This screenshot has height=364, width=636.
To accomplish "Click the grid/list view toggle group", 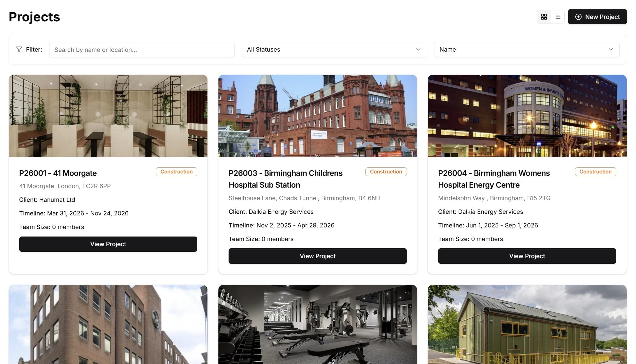I will pos(550,17).
